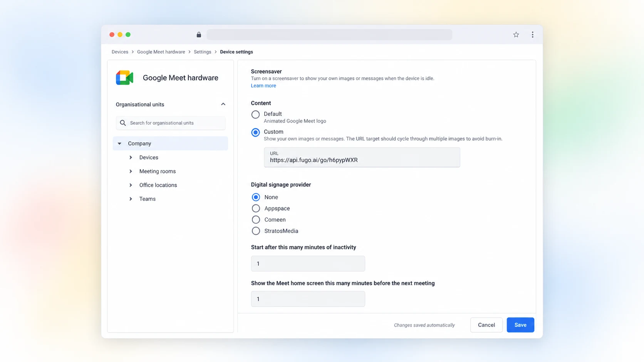Click the Device settings breadcrumb
The height and width of the screenshot is (362, 644).
tap(236, 52)
